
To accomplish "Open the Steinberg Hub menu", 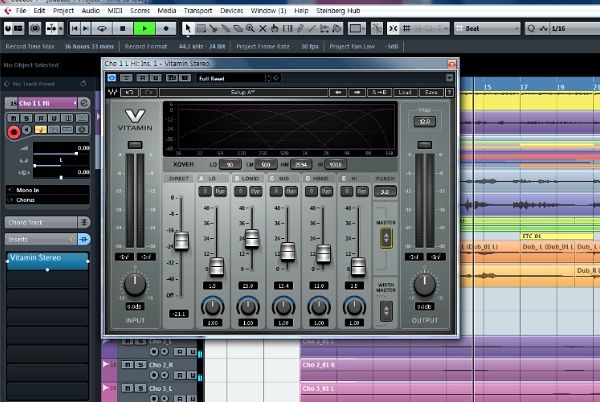I will pyautogui.click(x=338, y=10).
